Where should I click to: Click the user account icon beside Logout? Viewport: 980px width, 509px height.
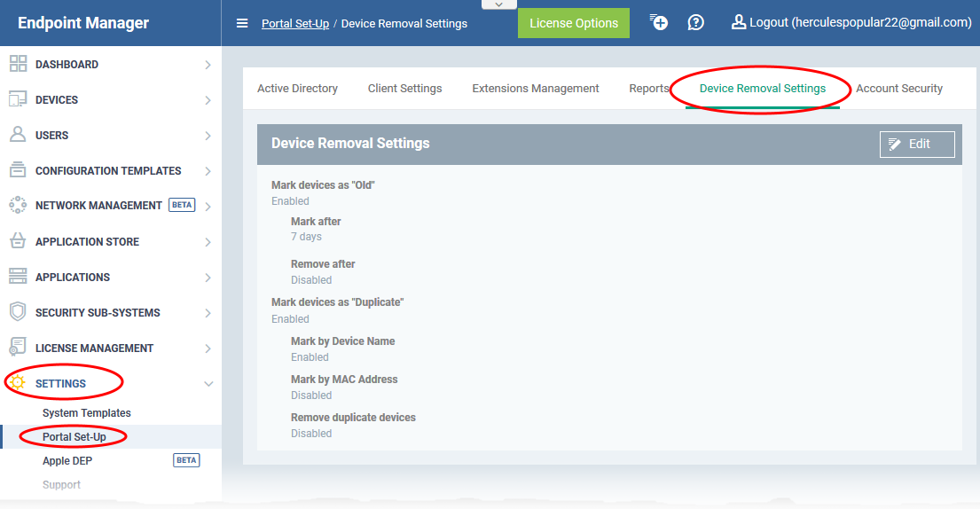[x=738, y=22]
